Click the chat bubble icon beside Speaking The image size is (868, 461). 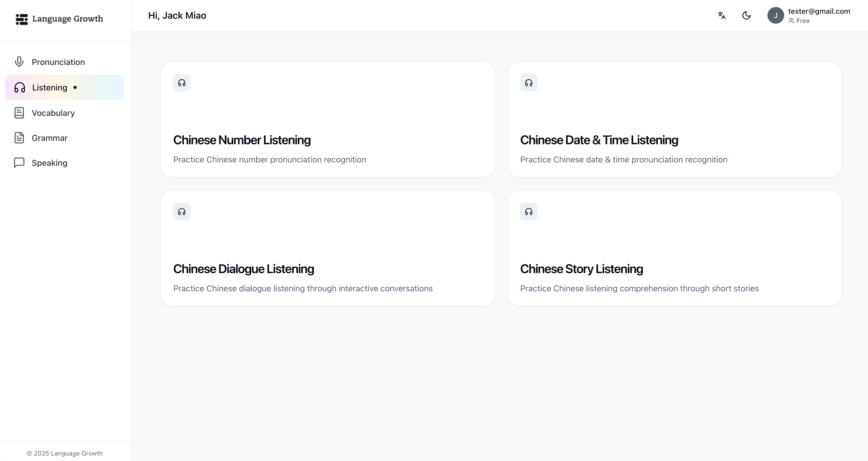tap(19, 163)
